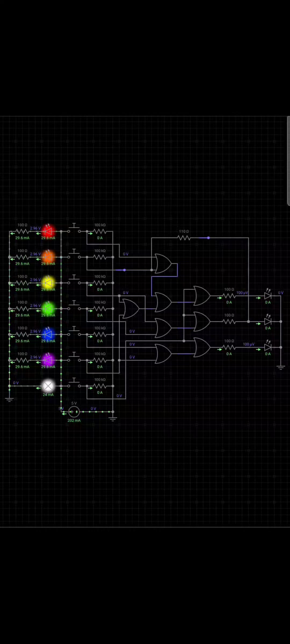Screen dimensions: 290x644
Task: Select the 100 Ω resistor beside the red LED
Action: tap(22, 231)
